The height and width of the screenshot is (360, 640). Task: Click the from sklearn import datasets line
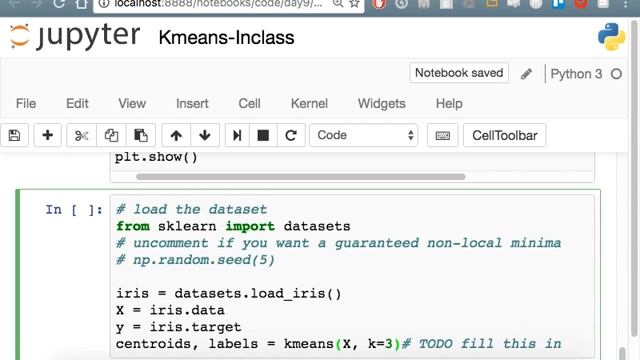233,226
